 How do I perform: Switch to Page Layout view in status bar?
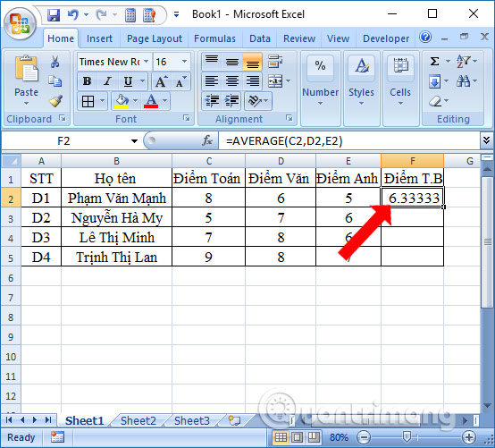pos(297,437)
